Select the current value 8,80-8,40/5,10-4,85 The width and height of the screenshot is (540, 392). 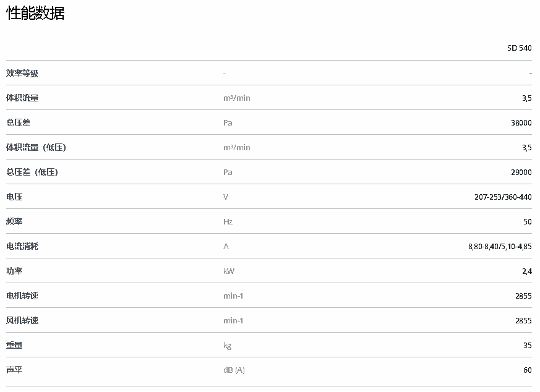coord(500,247)
